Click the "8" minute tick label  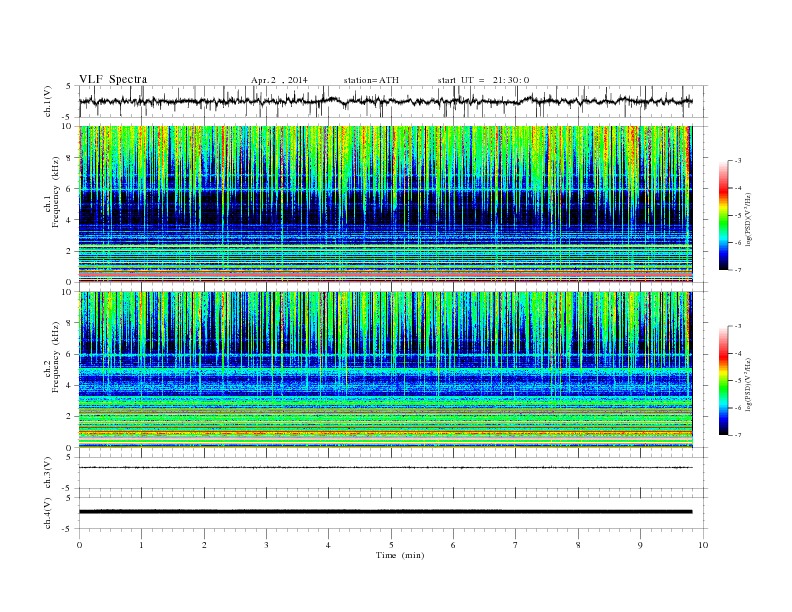(x=578, y=545)
